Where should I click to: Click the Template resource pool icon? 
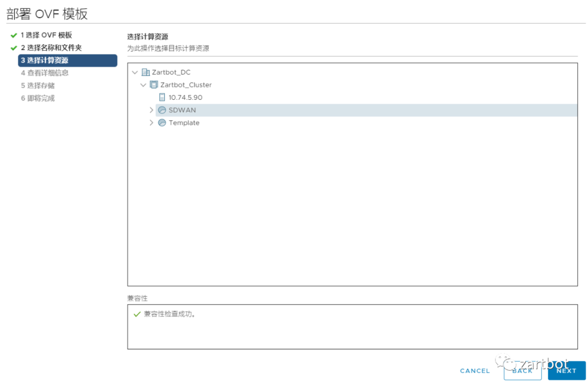[162, 123]
